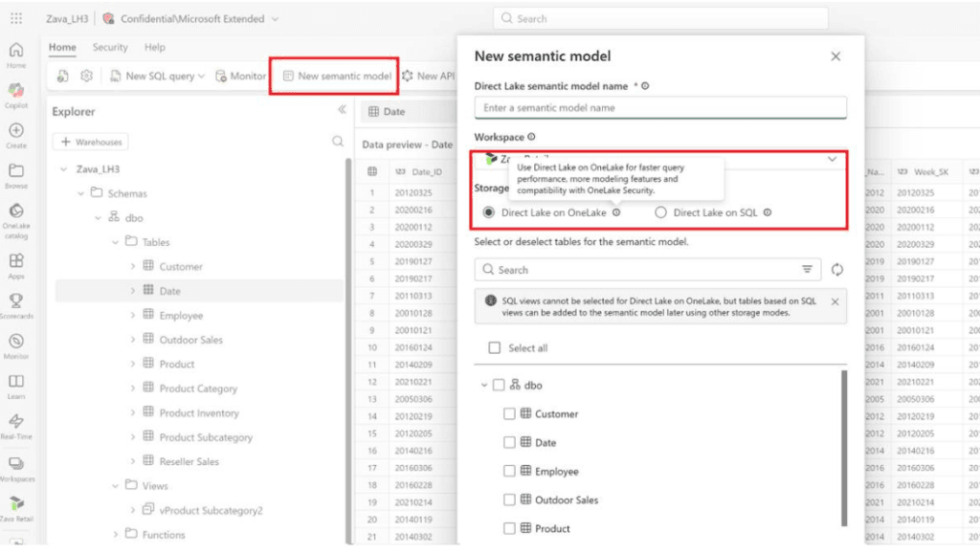Open filter icon in table search box
This screenshot has width=980, height=555.
click(807, 270)
